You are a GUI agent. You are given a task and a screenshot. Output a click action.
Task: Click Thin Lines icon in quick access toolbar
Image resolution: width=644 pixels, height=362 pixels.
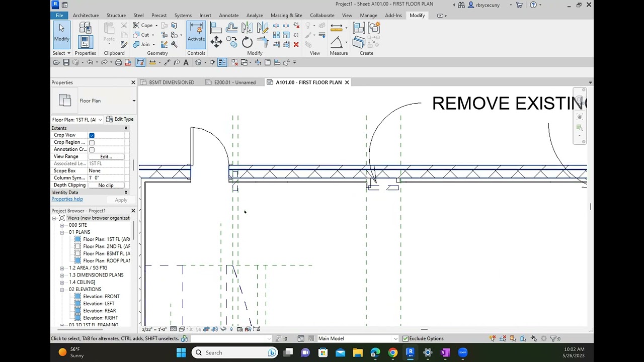[222, 62]
